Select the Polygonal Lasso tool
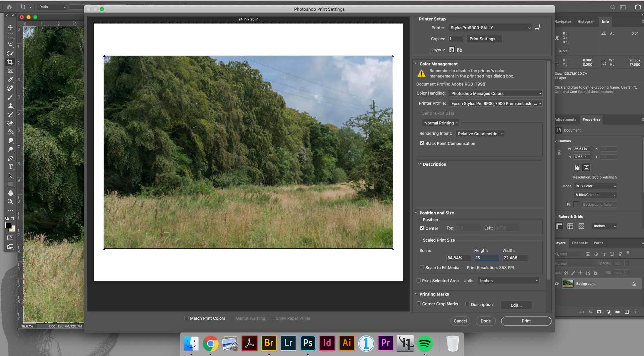Image resolution: width=644 pixels, height=356 pixels. click(10, 45)
